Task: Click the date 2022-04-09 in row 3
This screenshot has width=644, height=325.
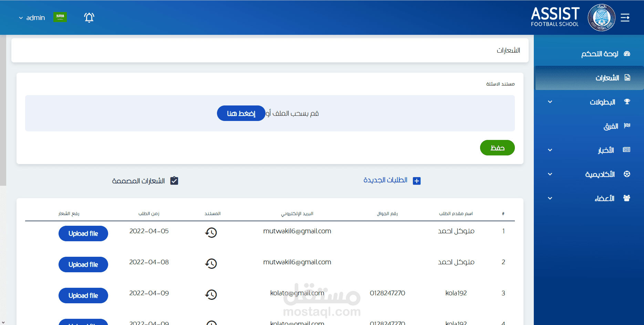Action: 149,293
